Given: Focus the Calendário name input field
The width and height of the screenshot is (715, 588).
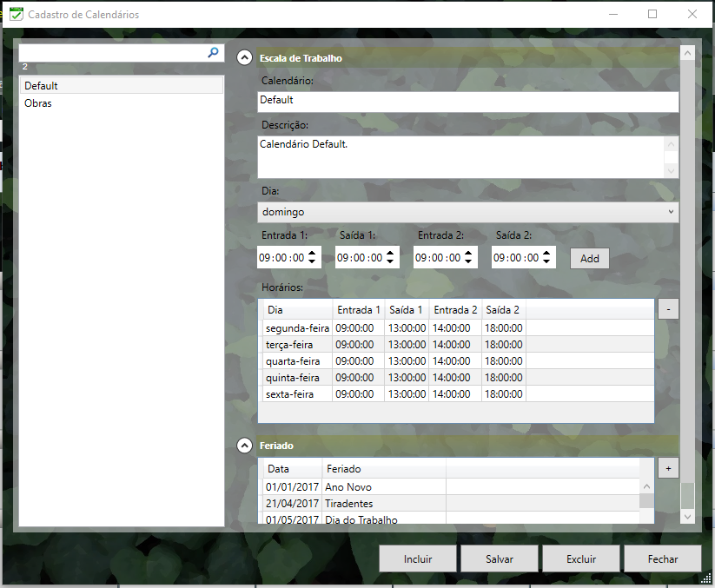Looking at the screenshot, I should (468, 101).
